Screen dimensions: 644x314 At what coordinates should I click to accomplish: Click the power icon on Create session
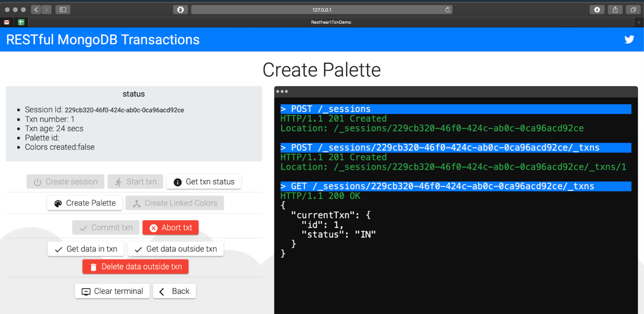click(x=38, y=181)
